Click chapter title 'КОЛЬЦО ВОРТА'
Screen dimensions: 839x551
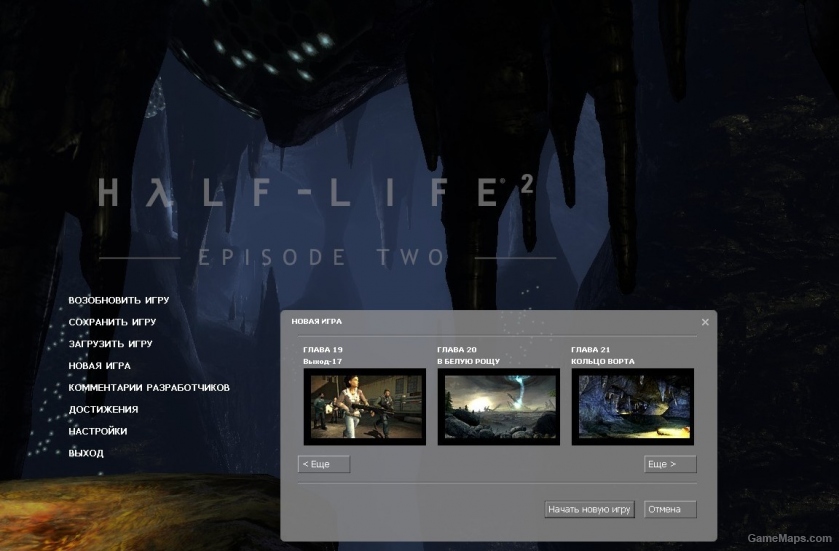pyautogui.click(x=602, y=362)
